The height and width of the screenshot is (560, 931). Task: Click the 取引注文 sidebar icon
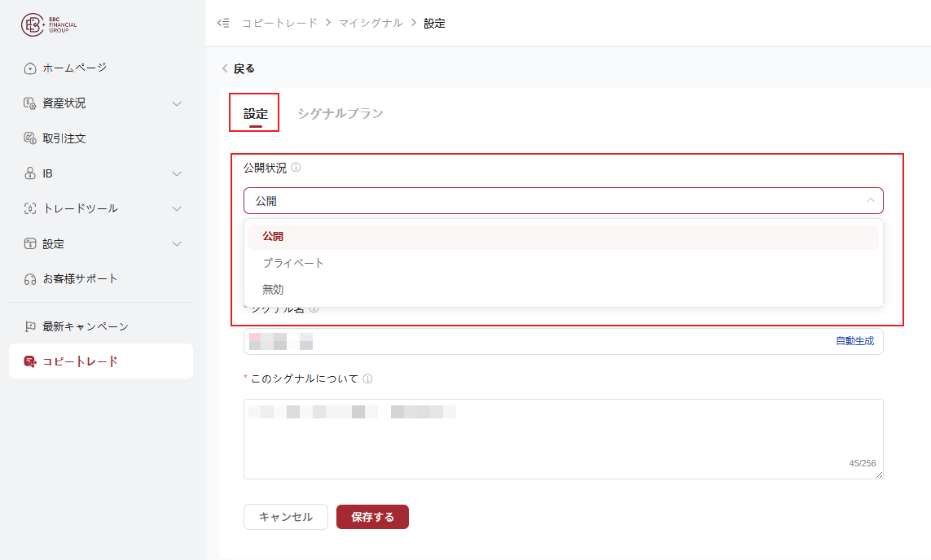coord(29,138)
